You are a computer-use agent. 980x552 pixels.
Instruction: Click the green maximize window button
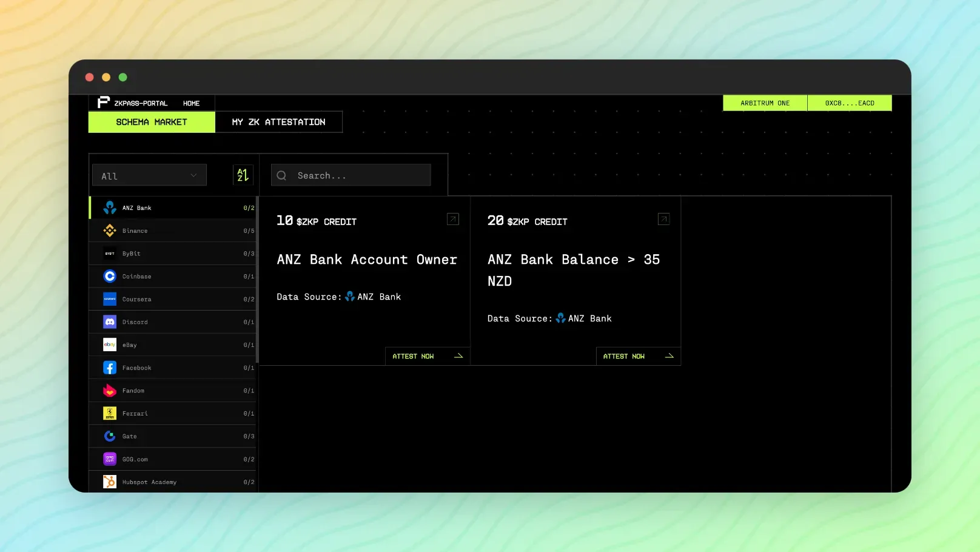point(123,77)
